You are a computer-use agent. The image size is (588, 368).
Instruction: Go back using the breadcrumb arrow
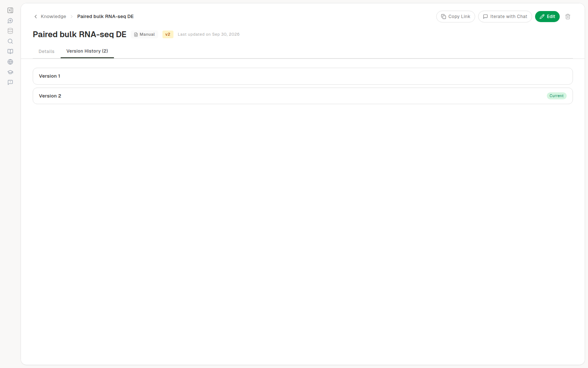pos(36,17)
